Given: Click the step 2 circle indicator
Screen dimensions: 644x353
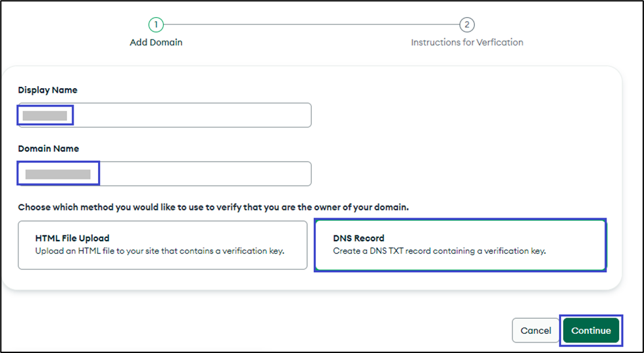Looking at the screenshot, I should click(466, 25).
